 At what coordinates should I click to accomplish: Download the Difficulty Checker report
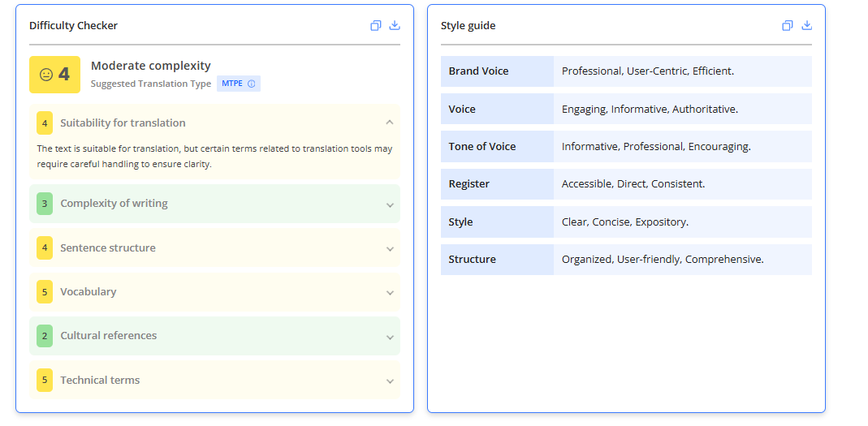[x=395, y=25]
